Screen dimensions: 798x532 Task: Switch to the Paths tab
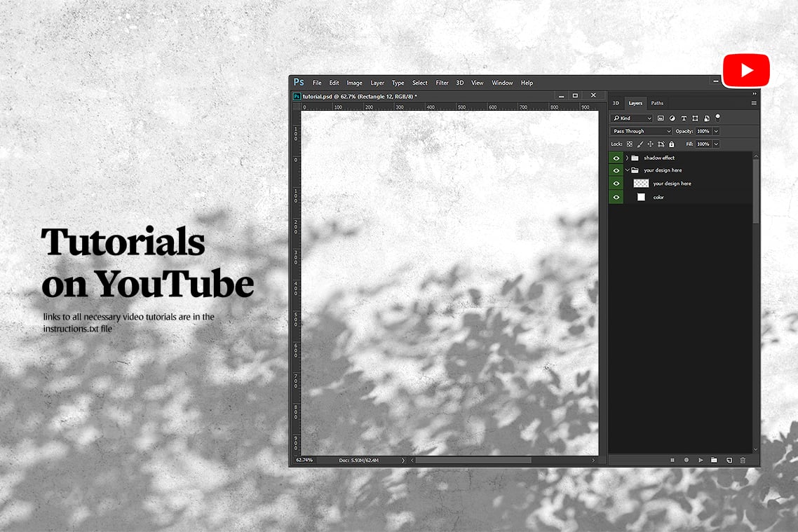658,103
